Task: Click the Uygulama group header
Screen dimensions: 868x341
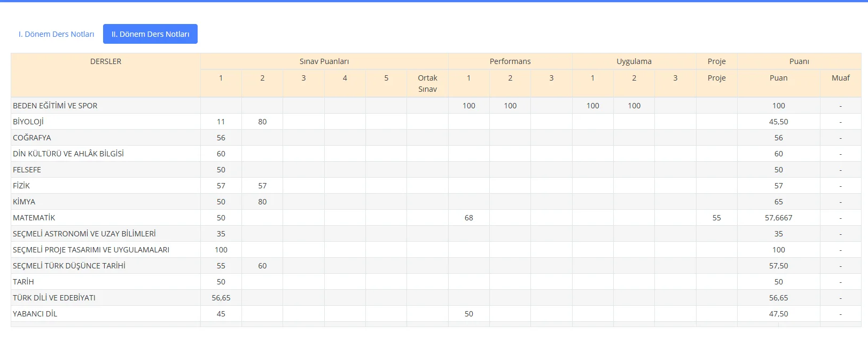Action: click(x=634, y=61)
